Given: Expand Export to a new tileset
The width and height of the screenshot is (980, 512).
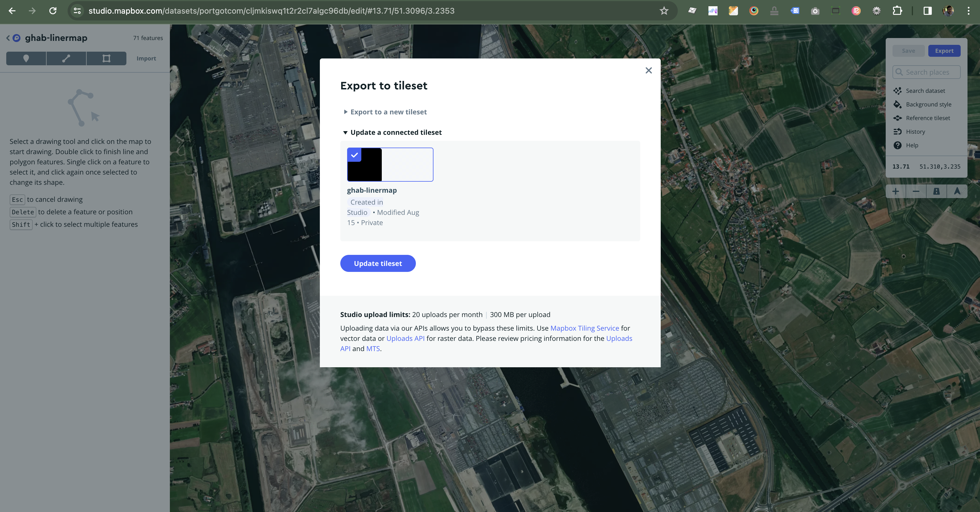Looking at the screenshot, I should tap(388, 112).
